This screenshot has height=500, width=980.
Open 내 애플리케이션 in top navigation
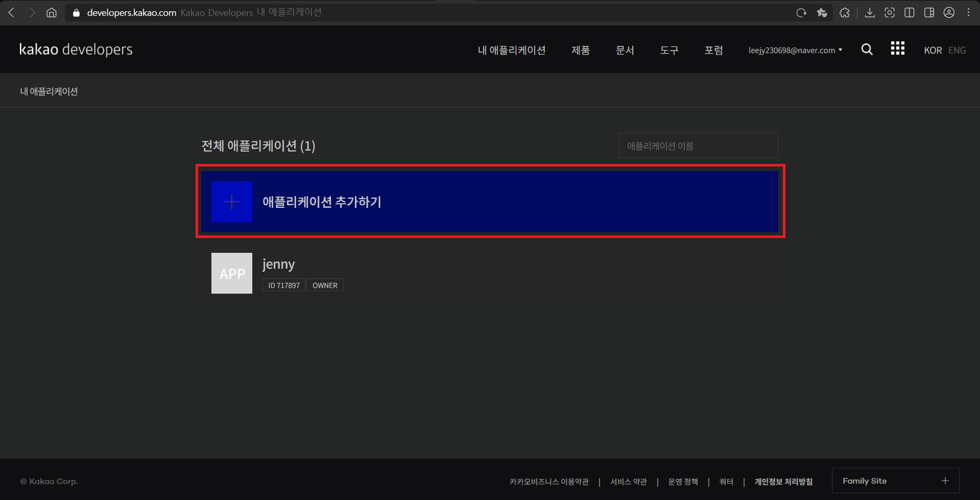(x=512, y=50)
